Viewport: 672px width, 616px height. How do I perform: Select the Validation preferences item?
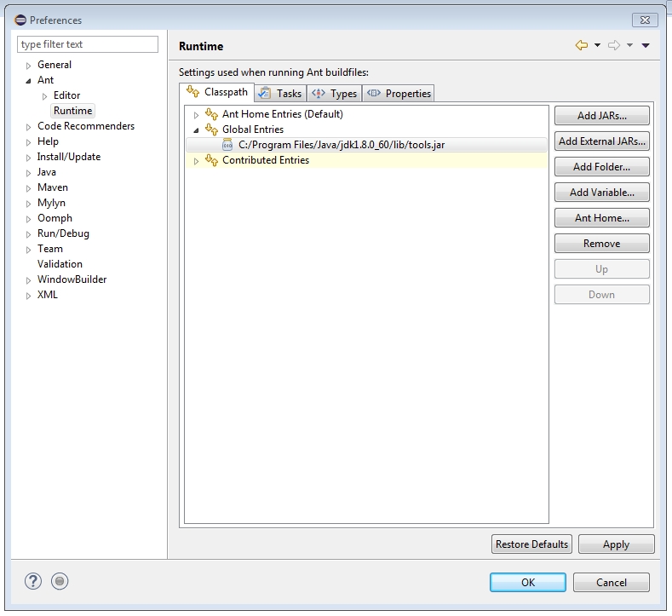click(60, 264)
